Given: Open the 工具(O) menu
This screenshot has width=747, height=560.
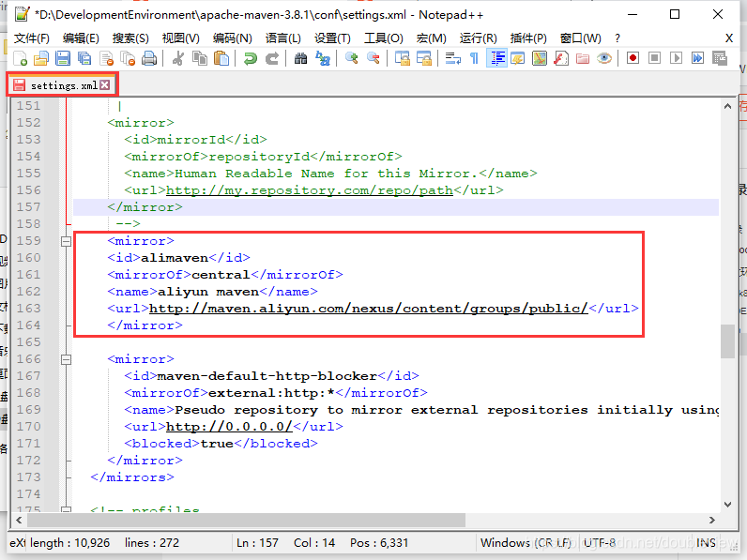Looking at the screenshot, I should pos(384,38).
